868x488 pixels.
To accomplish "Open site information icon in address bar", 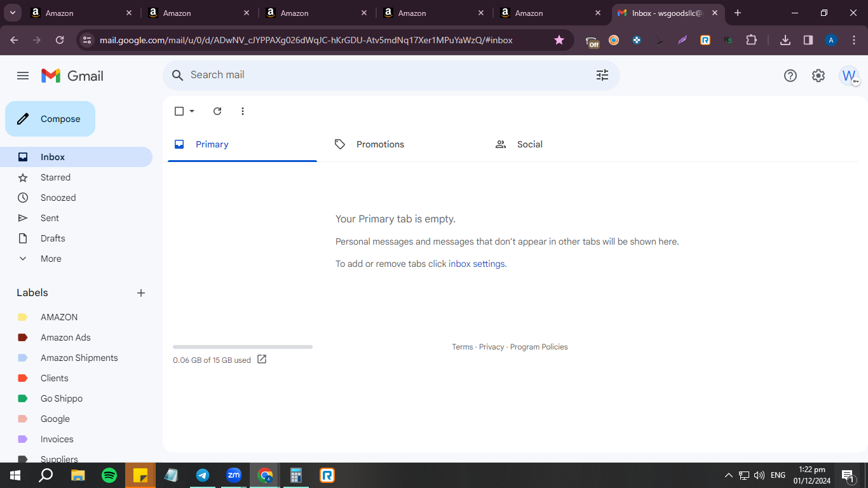I will point(88,40).
